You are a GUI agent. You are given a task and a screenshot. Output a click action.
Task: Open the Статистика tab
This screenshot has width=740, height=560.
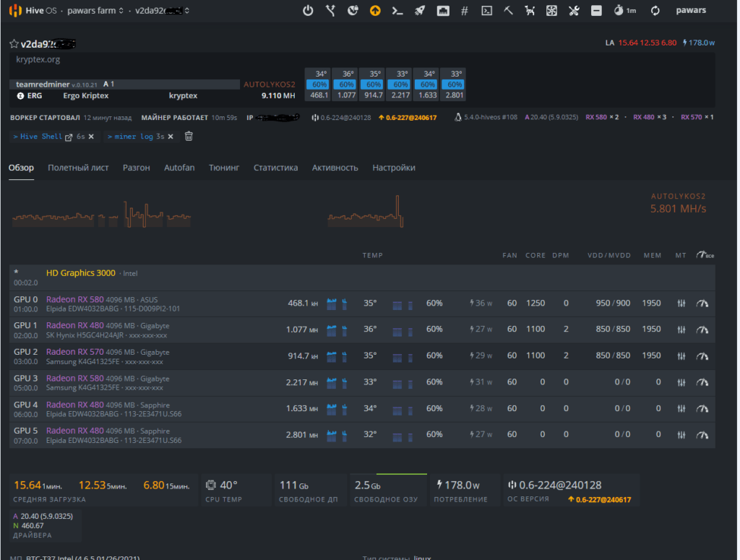click(275, 168)
